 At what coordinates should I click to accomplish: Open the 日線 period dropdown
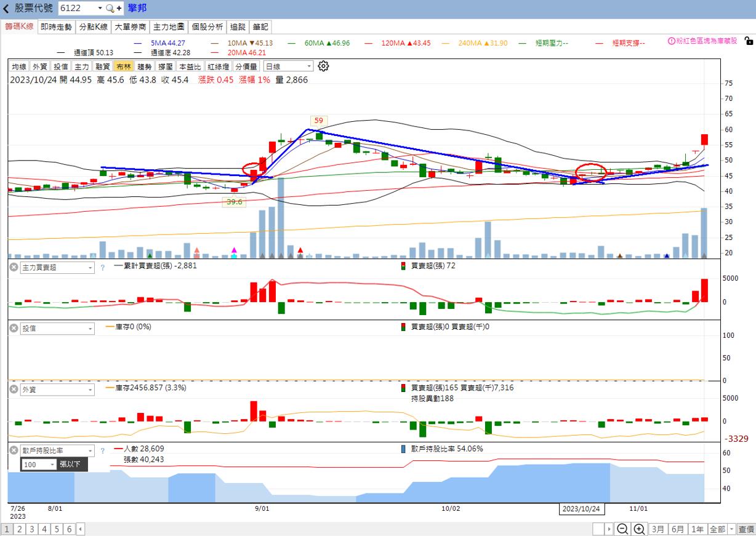click(288, 66)
